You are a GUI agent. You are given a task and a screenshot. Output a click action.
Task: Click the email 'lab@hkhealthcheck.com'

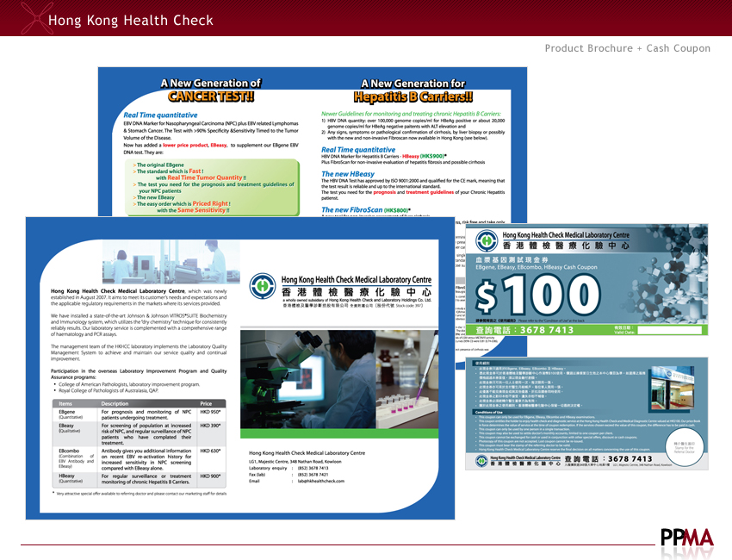coord(321,481)
